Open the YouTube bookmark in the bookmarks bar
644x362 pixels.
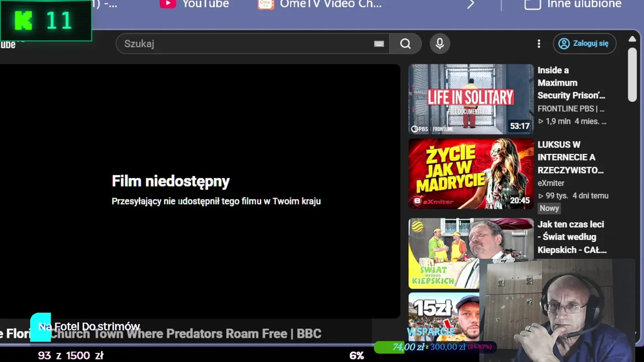[194, 4]
